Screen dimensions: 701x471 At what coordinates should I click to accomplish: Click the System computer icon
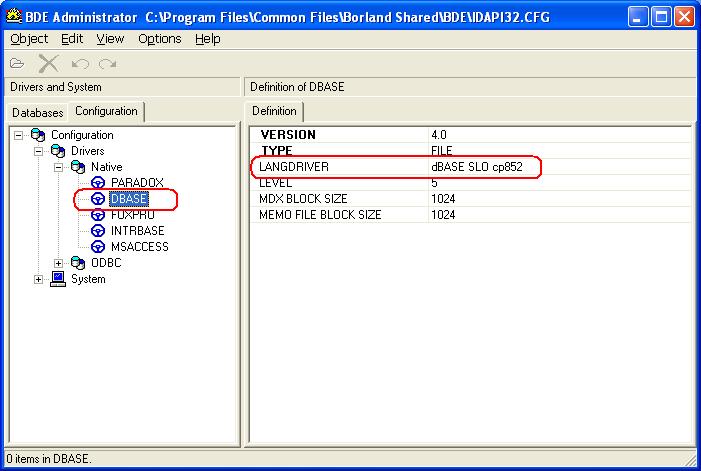(x=58, y=279)
